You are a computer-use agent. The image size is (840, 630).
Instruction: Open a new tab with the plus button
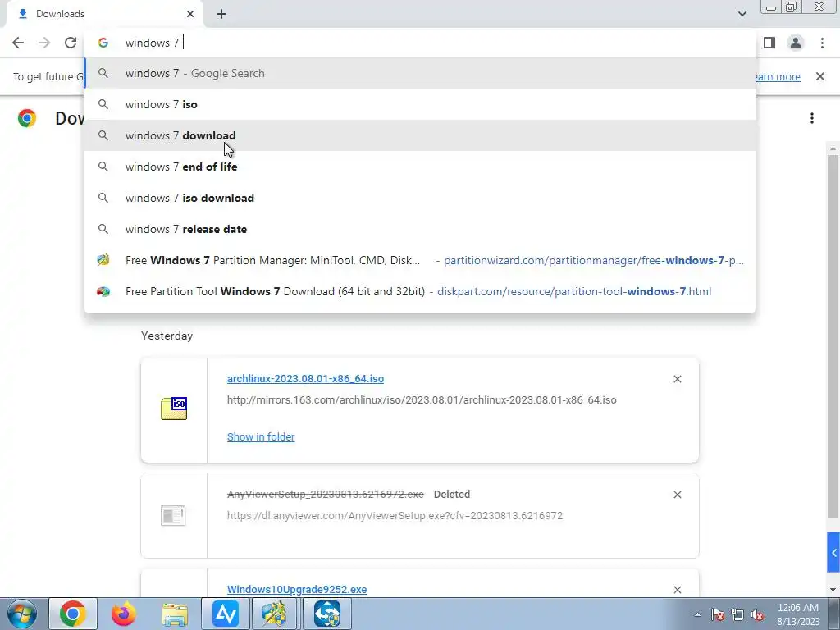click(221, 15)
